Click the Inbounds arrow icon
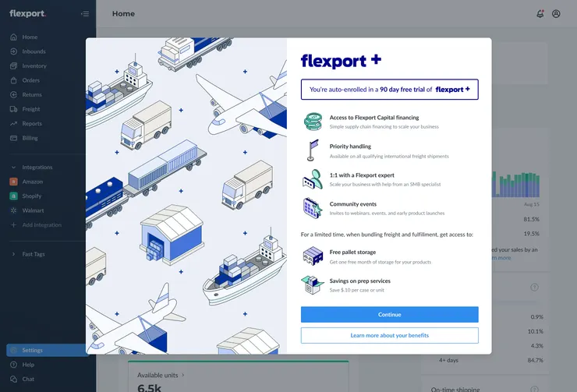The height and width of the screenshot is (392, 577). point(13,51)
